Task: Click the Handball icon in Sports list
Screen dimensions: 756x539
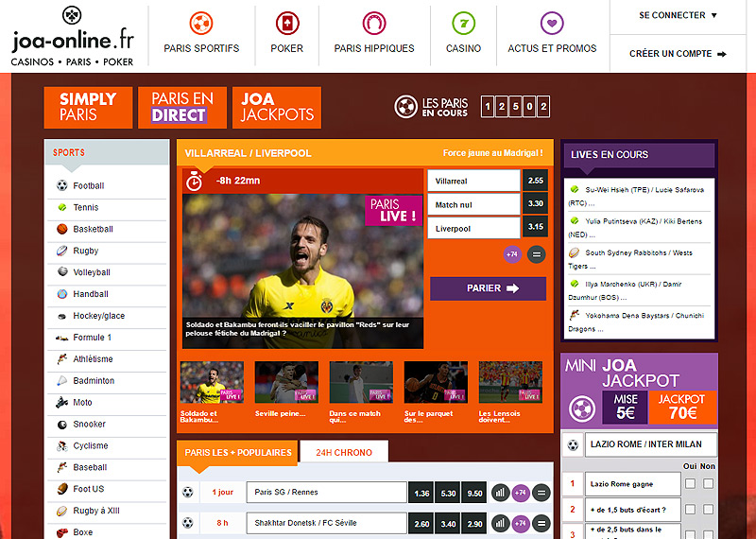Action: click(62, 293)
